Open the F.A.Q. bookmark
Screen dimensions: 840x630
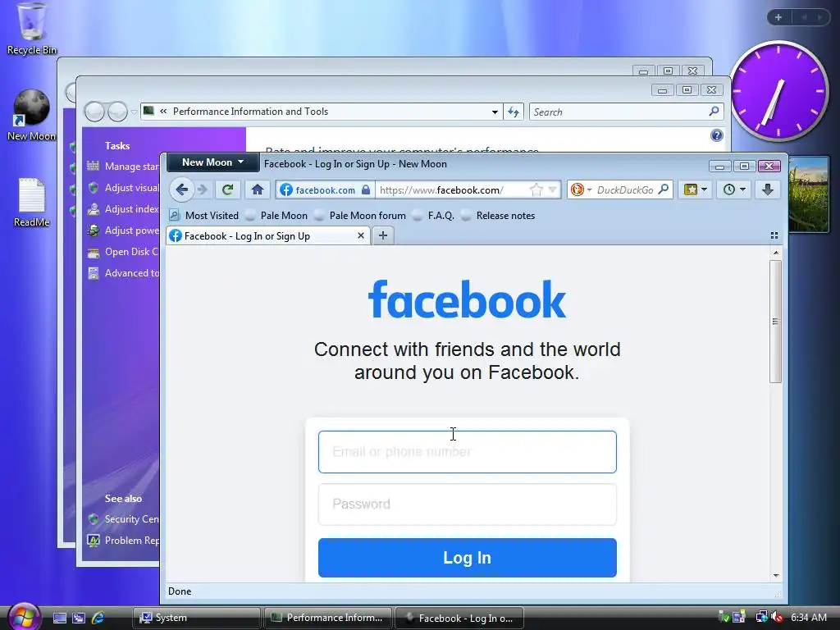[x=433, y=216]
